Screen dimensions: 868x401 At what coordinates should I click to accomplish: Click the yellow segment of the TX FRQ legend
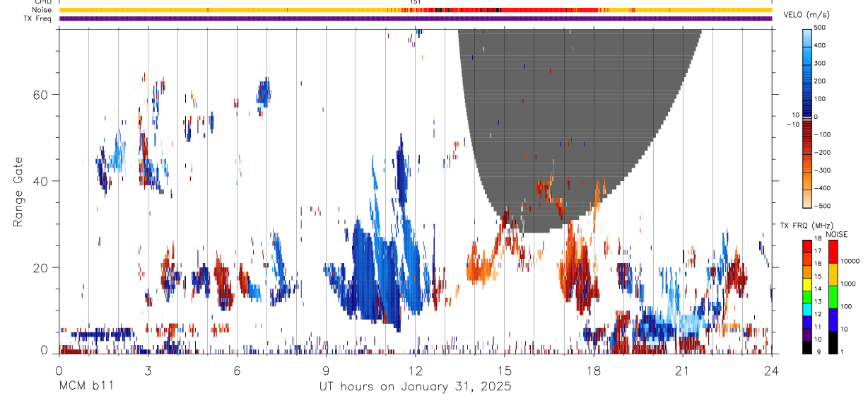tap(807, 283)
